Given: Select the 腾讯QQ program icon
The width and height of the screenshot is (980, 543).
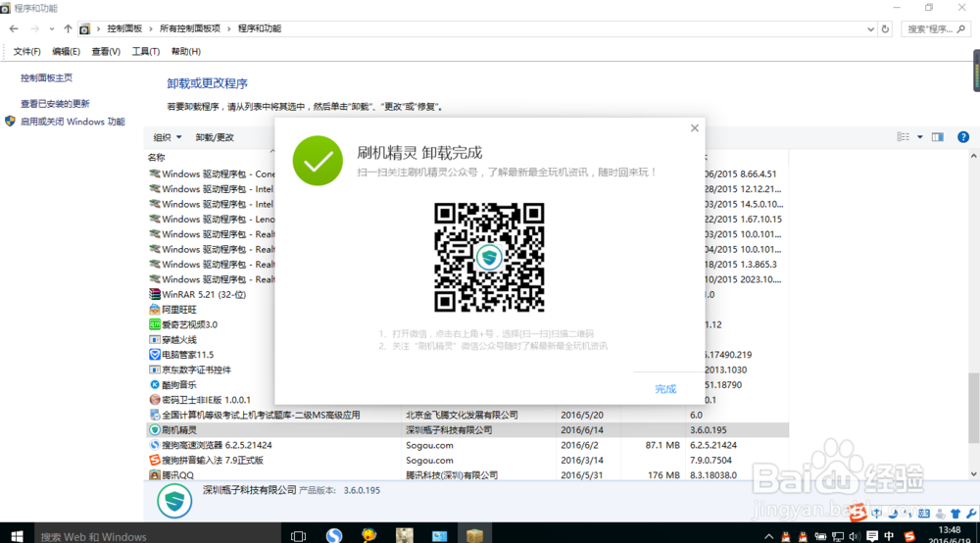Looking at the screenshot, I should coord(155,475).
